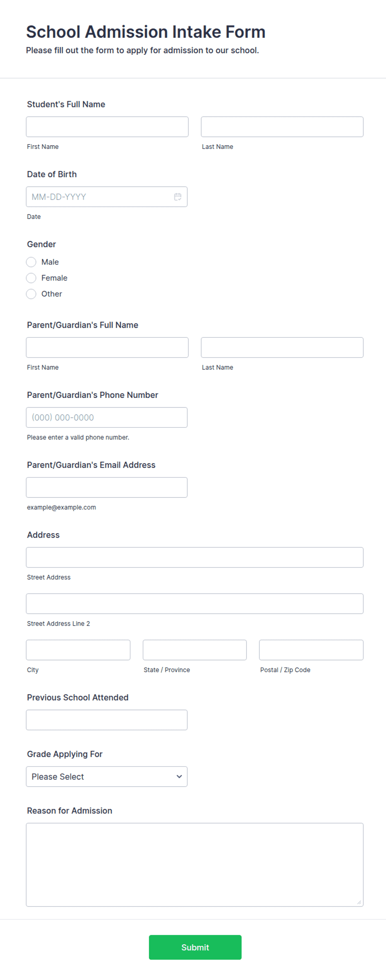Click the Previous School Attended field
Viewport: 386px width, 980px height.
click(x=107, y=720)
